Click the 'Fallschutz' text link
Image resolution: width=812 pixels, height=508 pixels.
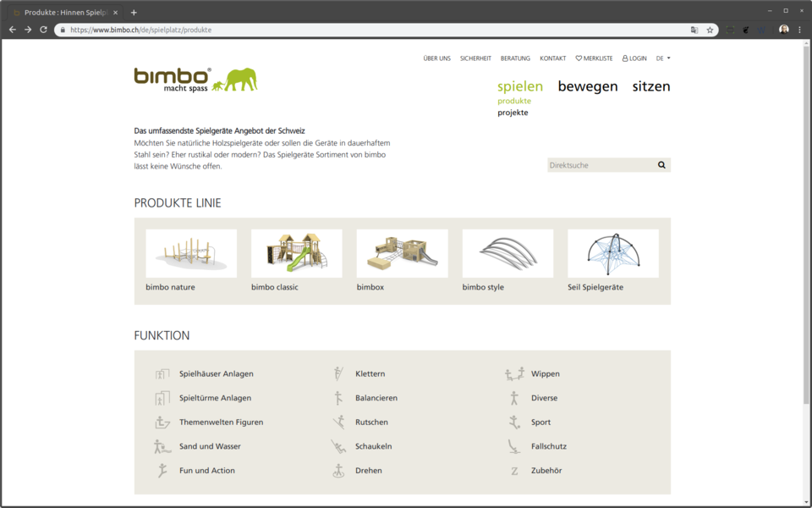(549, 446)
